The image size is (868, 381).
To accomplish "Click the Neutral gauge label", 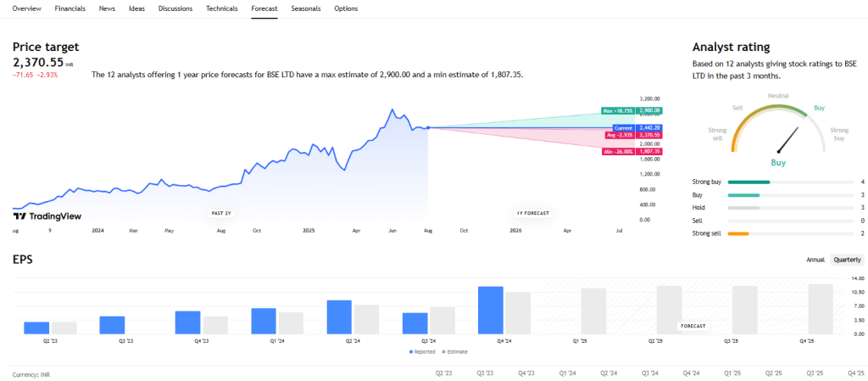I will [778, 96].
